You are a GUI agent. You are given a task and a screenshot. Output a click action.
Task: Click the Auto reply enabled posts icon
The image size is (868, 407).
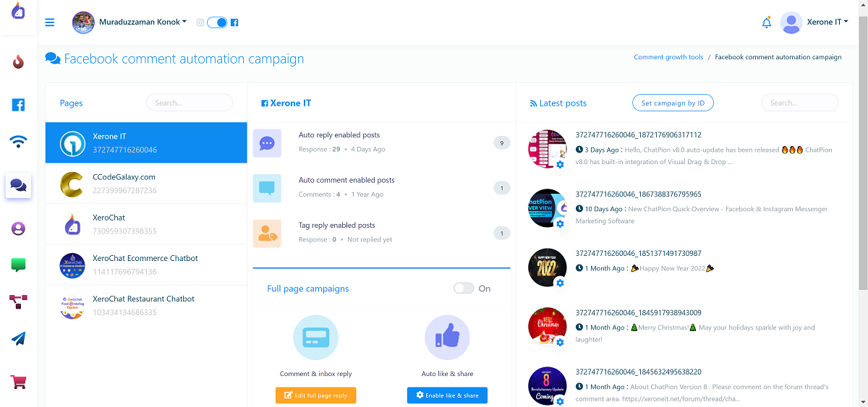[267, 143]
